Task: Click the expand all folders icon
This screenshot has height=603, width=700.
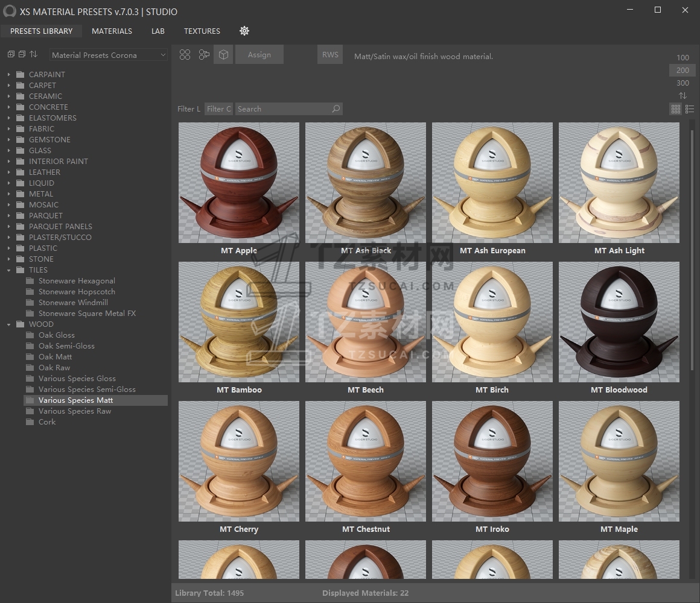Action: [x=11, y=54]
